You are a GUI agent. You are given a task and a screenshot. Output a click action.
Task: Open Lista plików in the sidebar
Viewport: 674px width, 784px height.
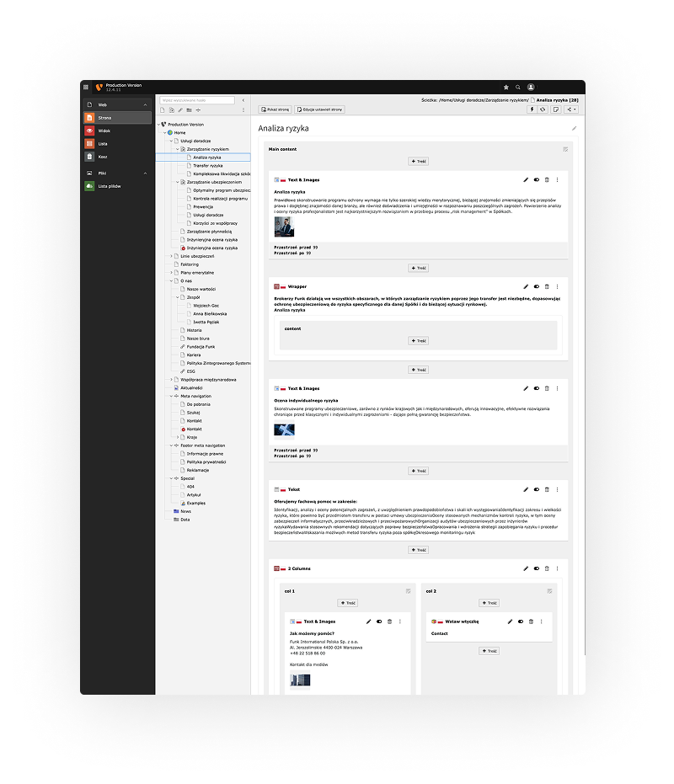pyautogui.click(x=110, y=186)
